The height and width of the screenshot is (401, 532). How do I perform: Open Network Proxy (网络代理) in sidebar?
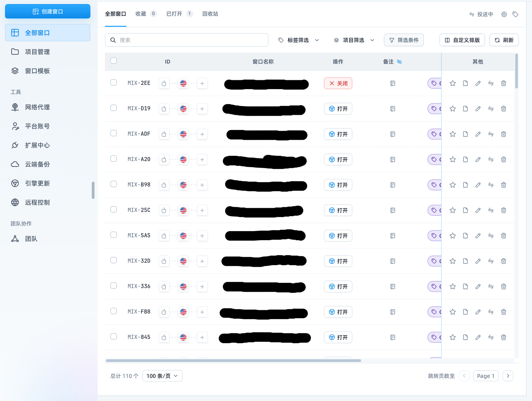coord(48,107)
